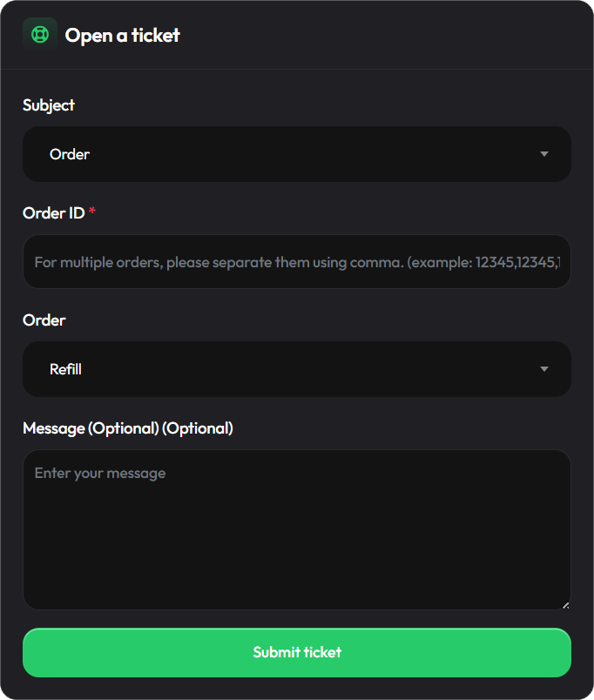
Task: Click the Enter your message placeholder text
Action: (100, 474)
